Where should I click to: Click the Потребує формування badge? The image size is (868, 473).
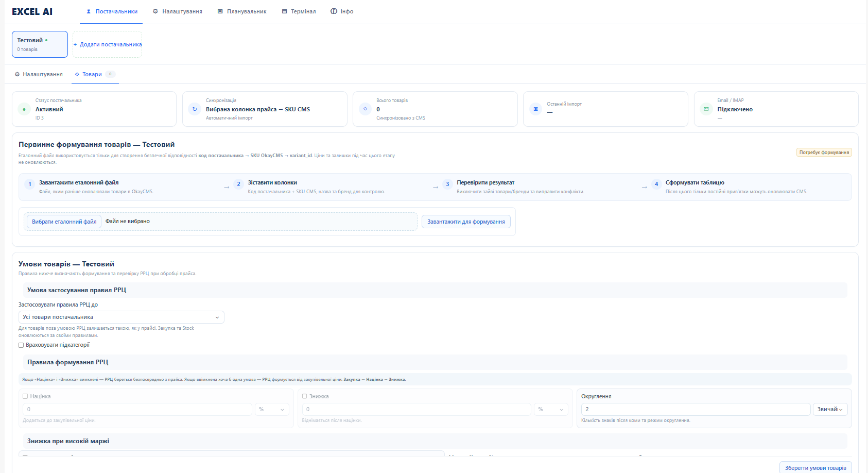coord(824,153)
